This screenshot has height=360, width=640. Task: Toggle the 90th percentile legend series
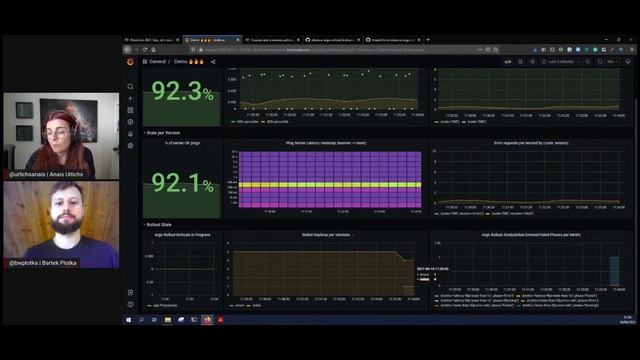[244, 122]
